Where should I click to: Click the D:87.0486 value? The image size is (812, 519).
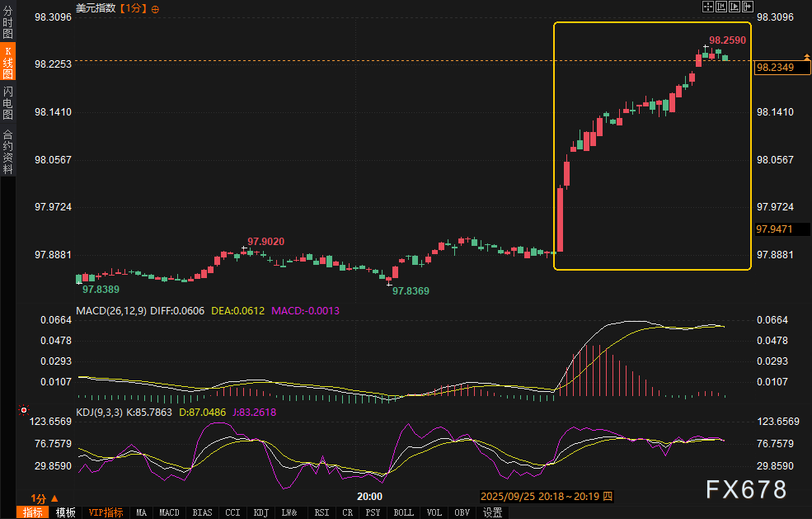203,413
